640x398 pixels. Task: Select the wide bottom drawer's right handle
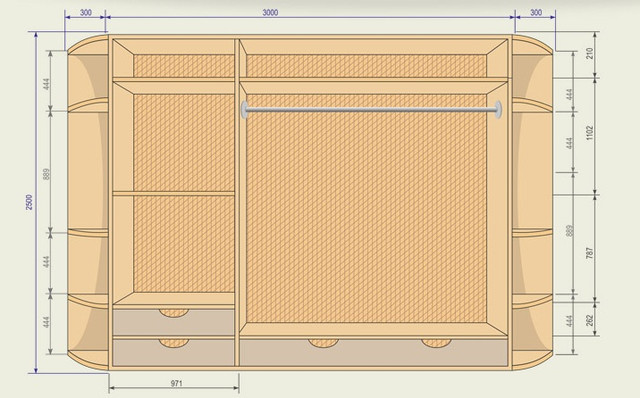coord(436,343)
